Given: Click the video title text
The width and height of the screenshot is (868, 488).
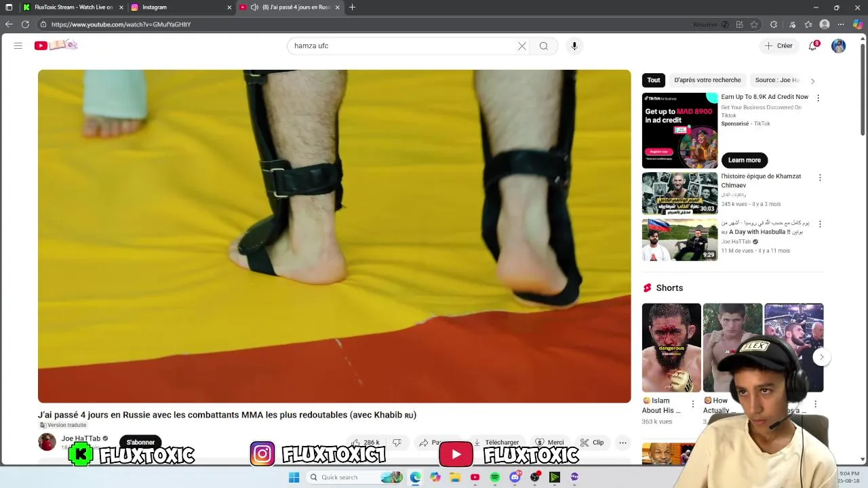Looking at the screenshot, I should click(227, 415).
